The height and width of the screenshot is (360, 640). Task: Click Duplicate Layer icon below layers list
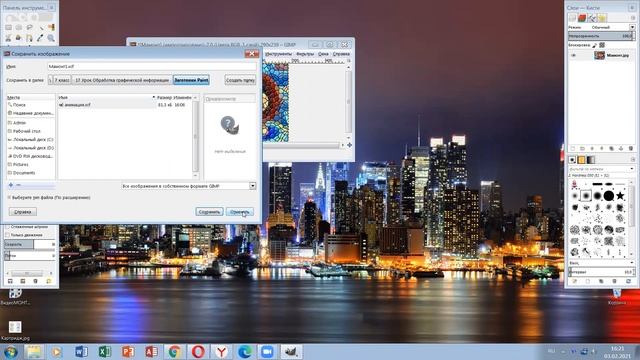click(x=611, y=149)
